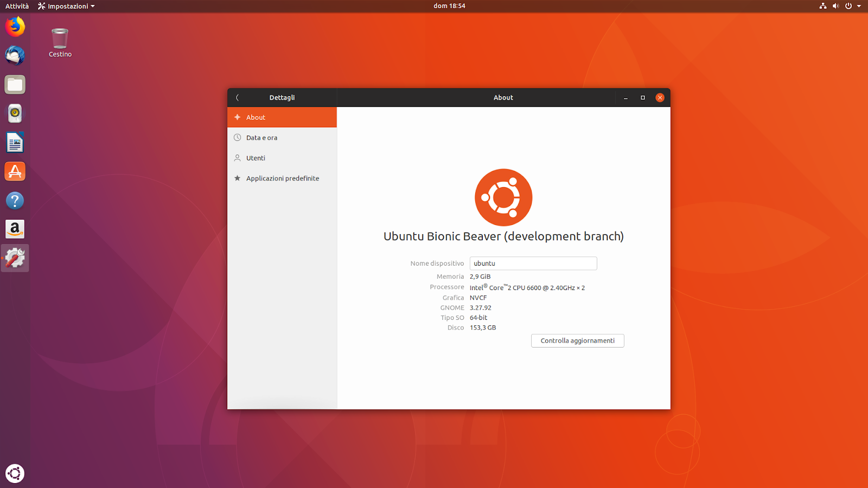Click the disk value 153,3 GB
Screen dimensions: 868x488
coord(483,328)
